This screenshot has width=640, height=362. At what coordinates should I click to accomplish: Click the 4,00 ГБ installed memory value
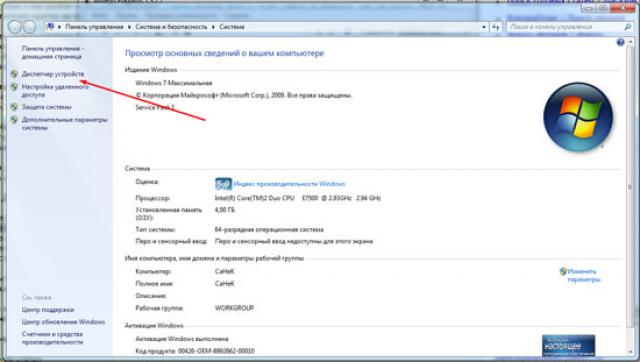(224, 210)
